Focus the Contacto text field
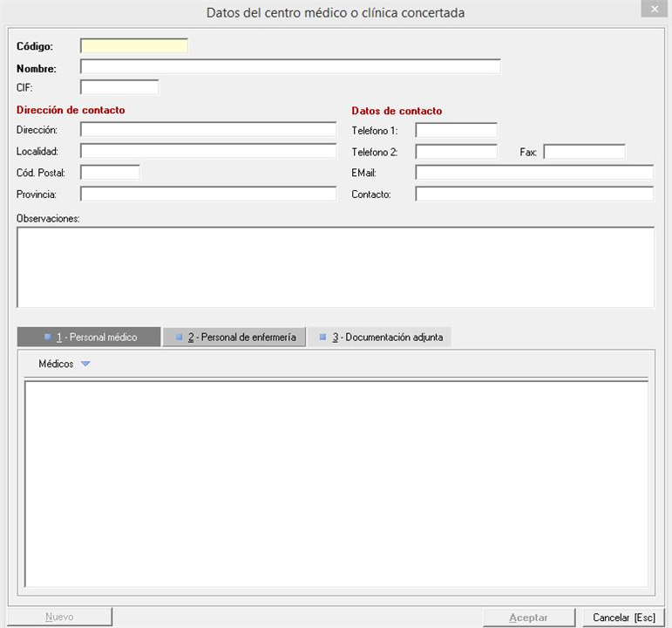This screenshot has height=628, width=672. pyautogui.click(x=534, y=194)
